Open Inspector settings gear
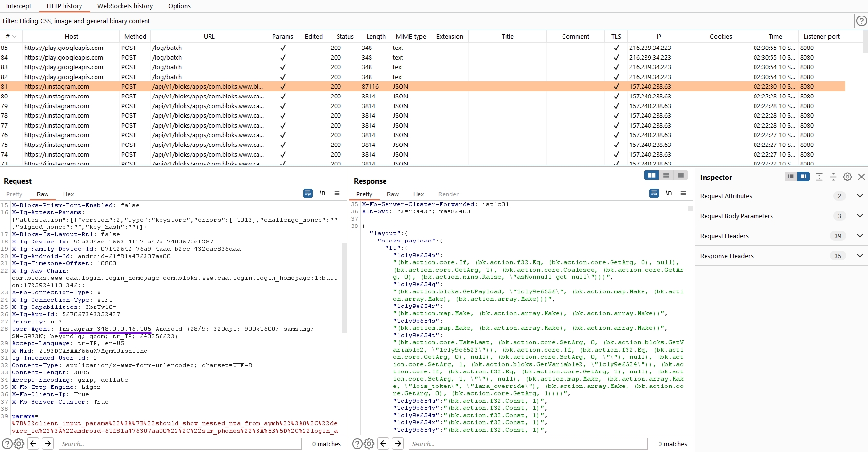Image resolution: width=868 pixels, height=452 pixels. point(847,177)
